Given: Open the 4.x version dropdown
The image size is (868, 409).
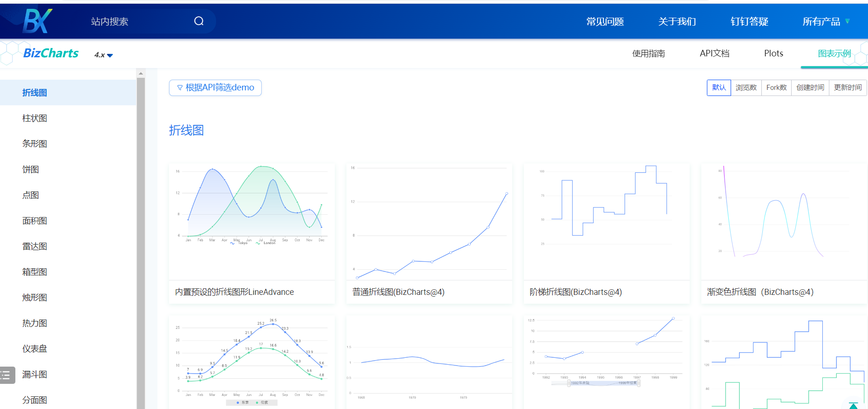Looking at the screenshot, I should point(103,55).
